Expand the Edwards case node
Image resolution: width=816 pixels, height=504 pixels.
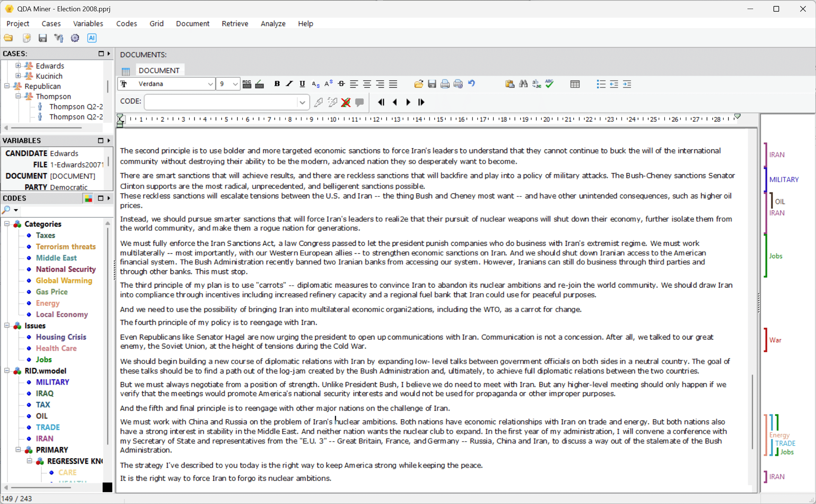click(18, 65)
